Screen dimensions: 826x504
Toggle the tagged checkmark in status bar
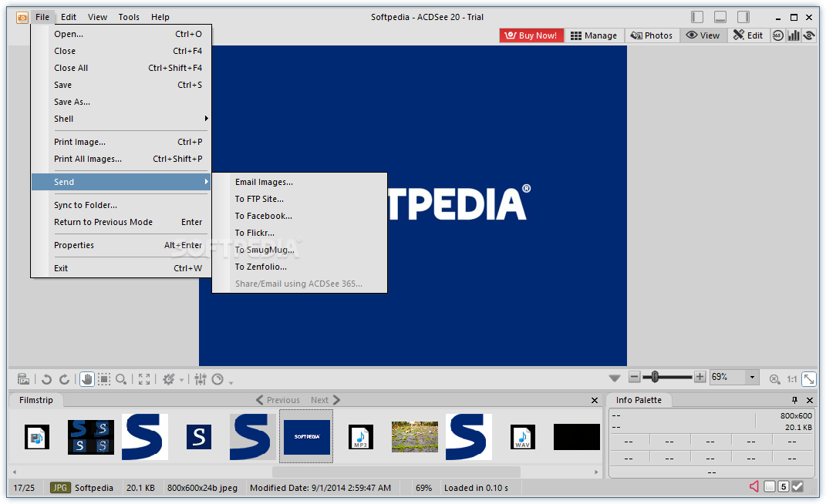pos(797,486)
